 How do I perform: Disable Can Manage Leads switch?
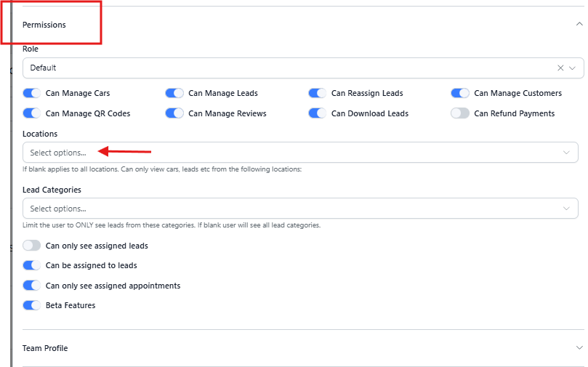click(x=174, y=93)
